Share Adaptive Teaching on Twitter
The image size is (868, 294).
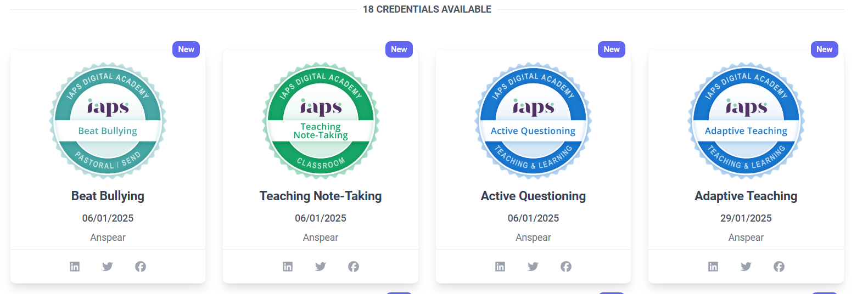[746, 267]
